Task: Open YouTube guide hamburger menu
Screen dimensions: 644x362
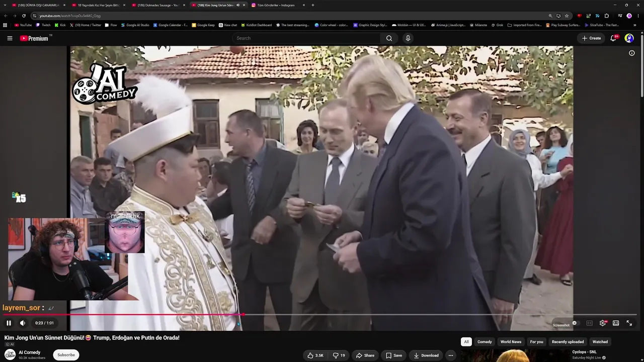Action: pyautogui.click(x=10, y=38)
